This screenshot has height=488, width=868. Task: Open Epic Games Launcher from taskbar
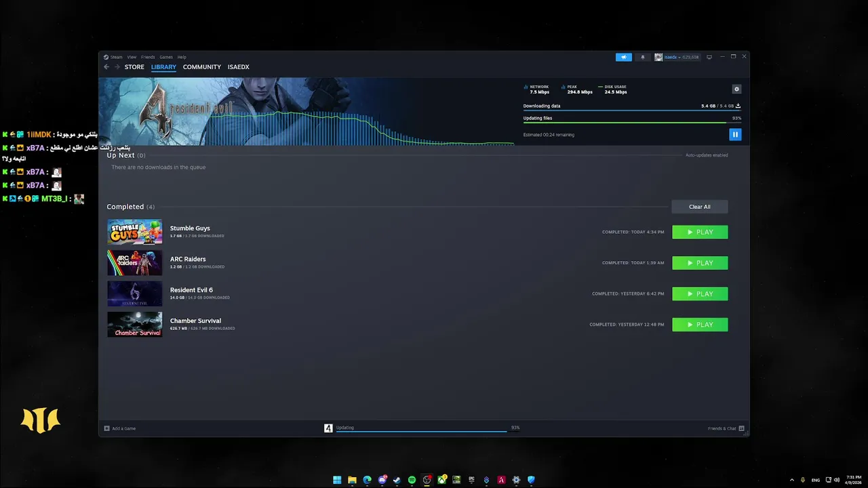pos(471,480)
